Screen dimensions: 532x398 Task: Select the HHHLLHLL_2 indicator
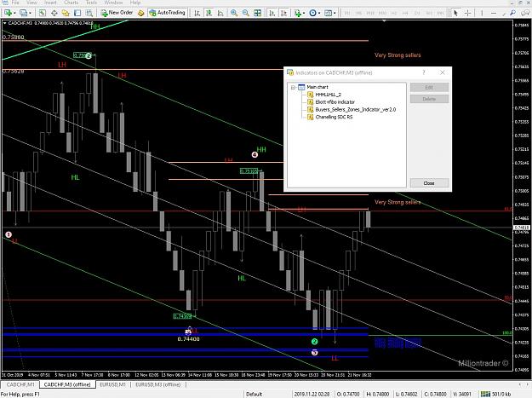328,95
